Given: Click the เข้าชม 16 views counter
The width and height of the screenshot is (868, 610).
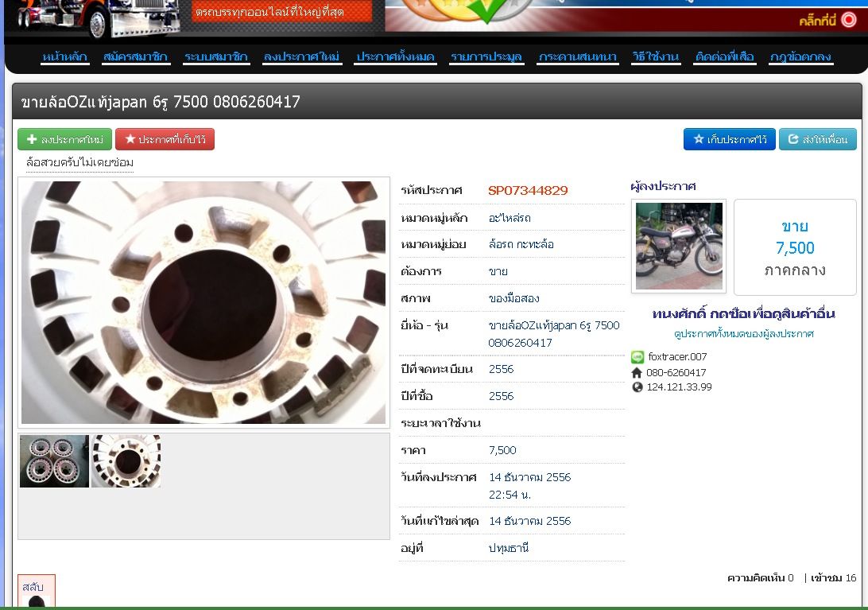Looking at the screenshot, I should pyautogui.click(x=833, y=578).
